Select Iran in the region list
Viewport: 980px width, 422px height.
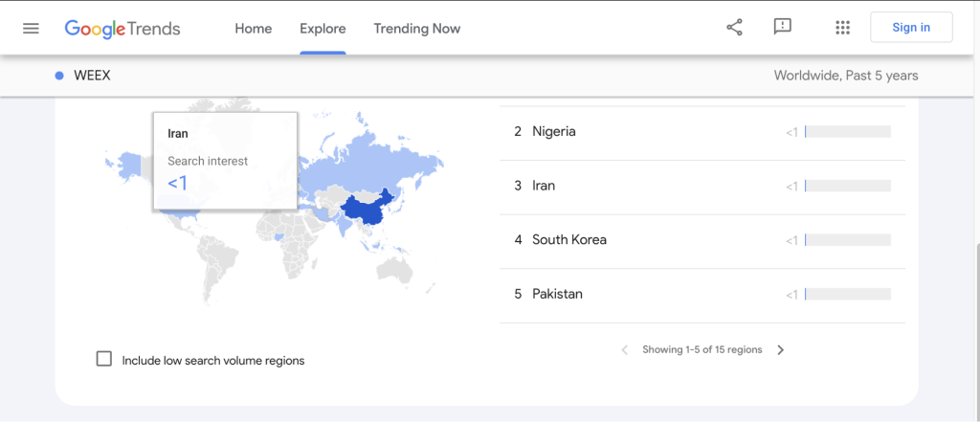544,186
